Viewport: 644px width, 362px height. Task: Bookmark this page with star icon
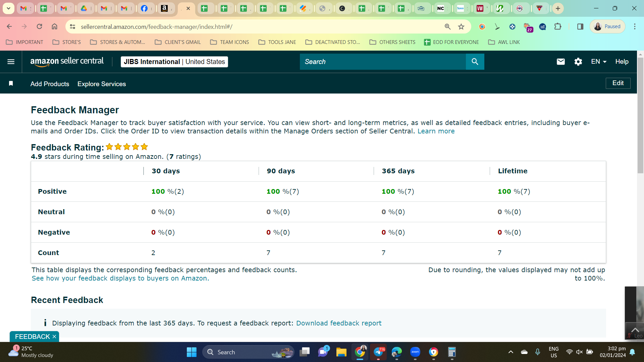click(x=461, y=26)
